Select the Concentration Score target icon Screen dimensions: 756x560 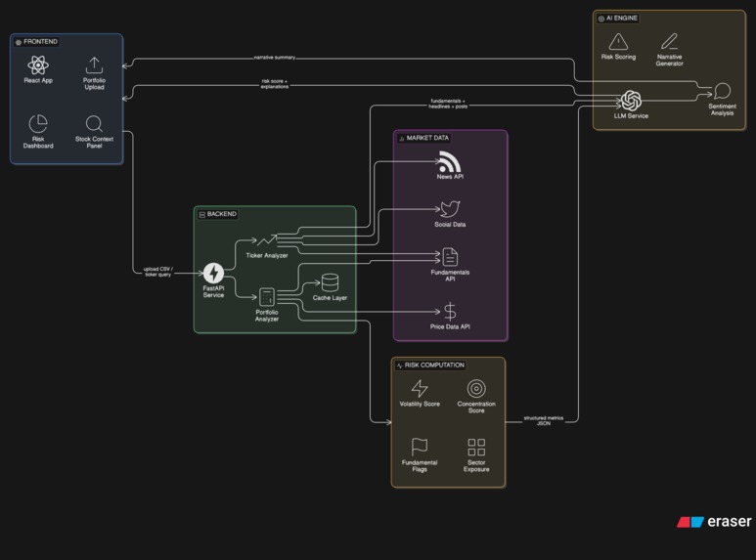(x=476, y=388)
